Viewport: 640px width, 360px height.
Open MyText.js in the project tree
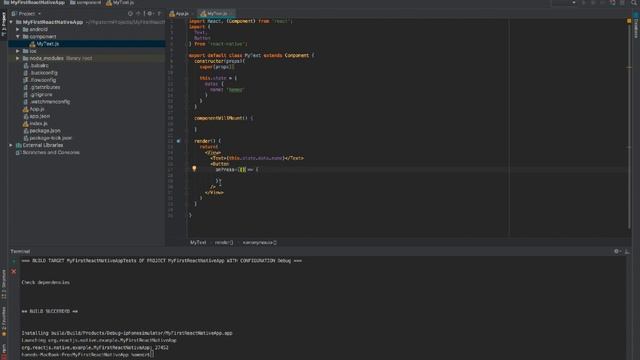pos(47,44)
